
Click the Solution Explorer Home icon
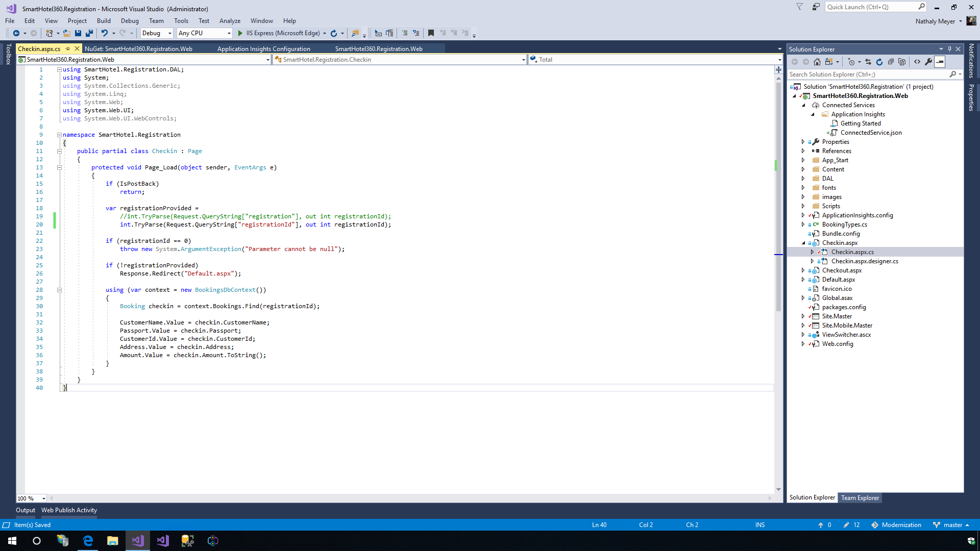click(x=817, y=62)
